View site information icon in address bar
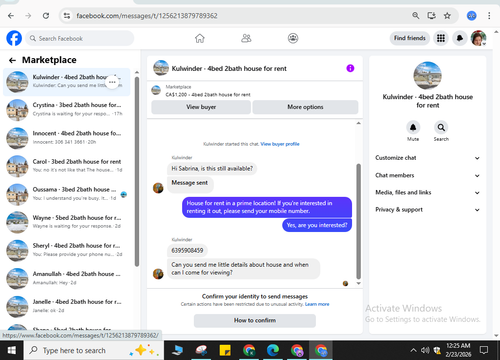The width and height of the screenshot is (500, 360). [67, 16]
